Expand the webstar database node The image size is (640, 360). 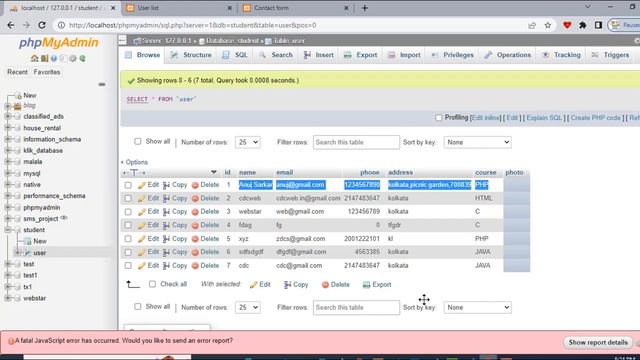pos(7,298)
